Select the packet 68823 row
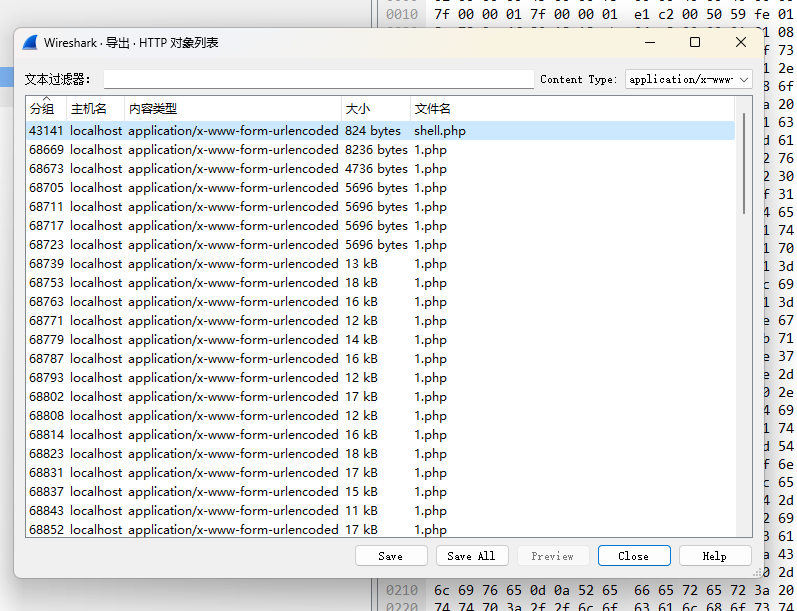Viewport: 797px width, 611px height. point(380,453)
